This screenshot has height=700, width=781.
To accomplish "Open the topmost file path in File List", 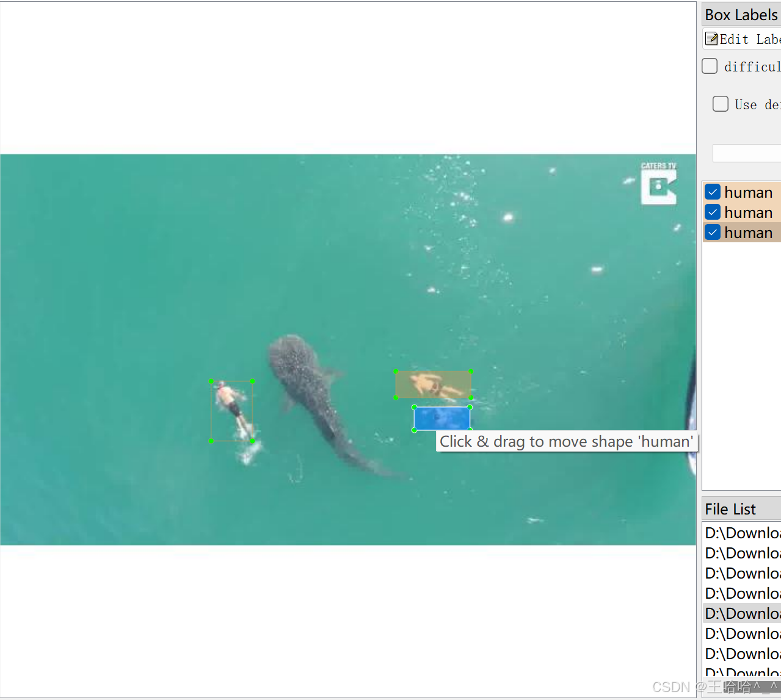I will [742, 533].
